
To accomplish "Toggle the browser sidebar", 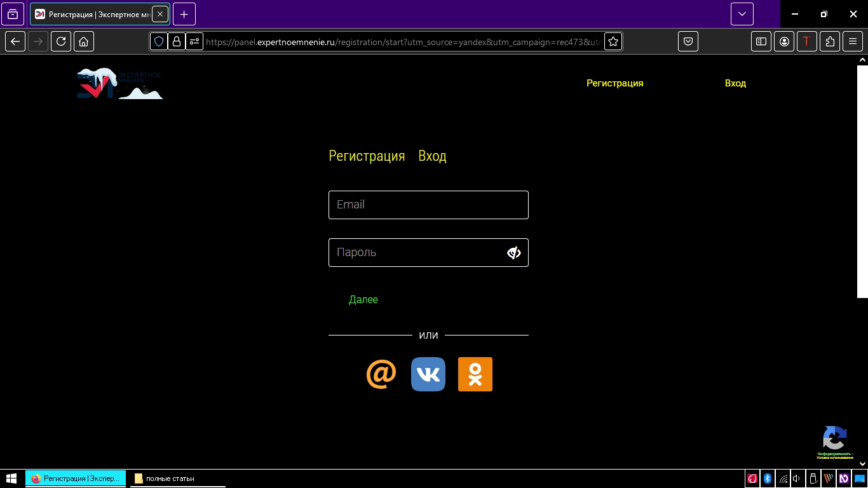I will tap(761, 41).
